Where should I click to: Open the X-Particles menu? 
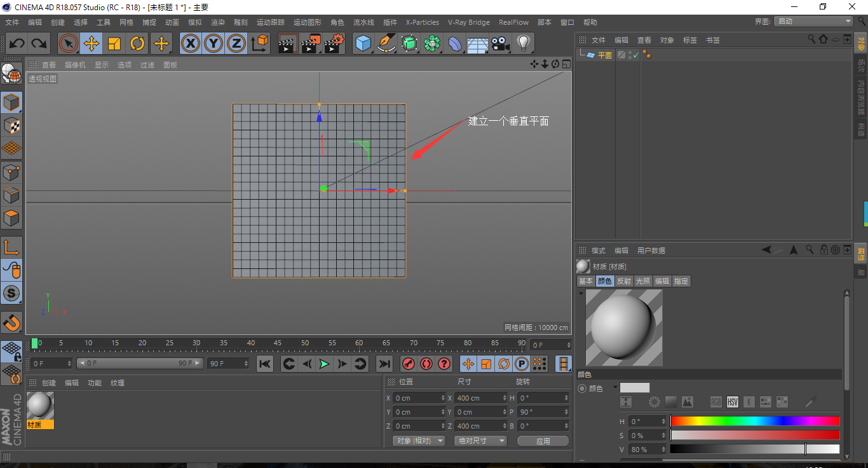(x=422, y=22)
